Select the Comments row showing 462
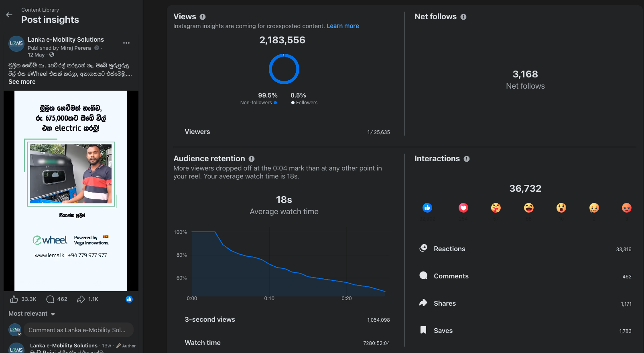644x353 pixels. point(525,276)
